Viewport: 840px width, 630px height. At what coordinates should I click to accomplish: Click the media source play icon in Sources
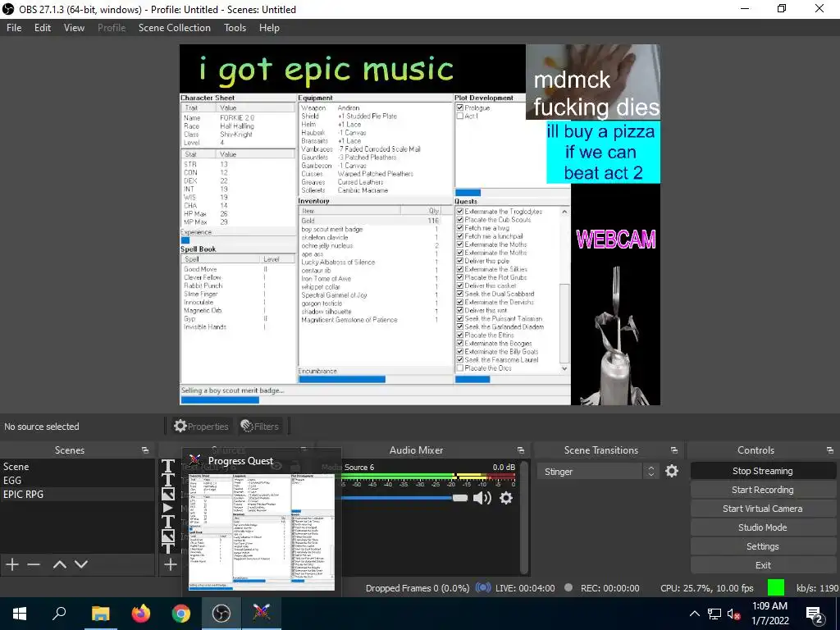pyautogui.click(x=168, y=507)
